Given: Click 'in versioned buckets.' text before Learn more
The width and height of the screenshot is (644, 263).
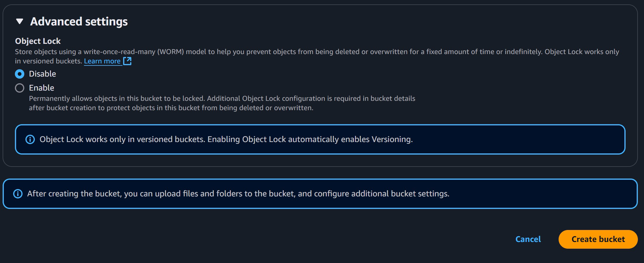Looking at the screenshot, I should (48, 61).
